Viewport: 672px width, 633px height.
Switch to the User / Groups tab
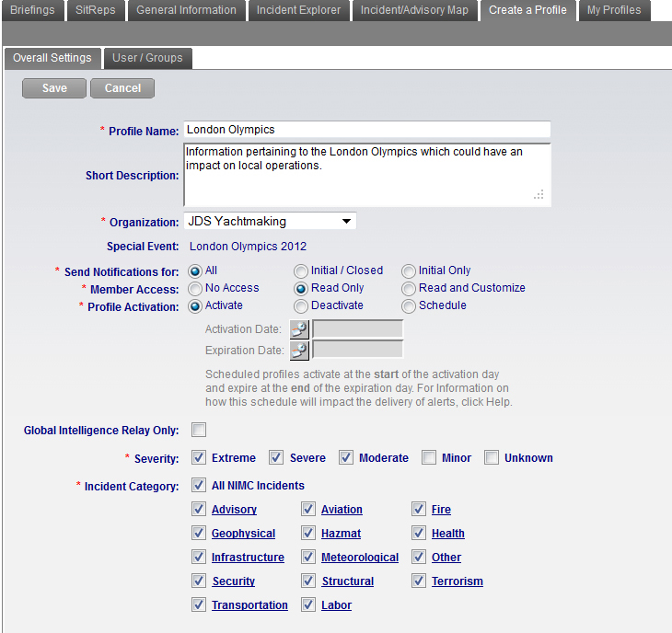pos(147,58)
